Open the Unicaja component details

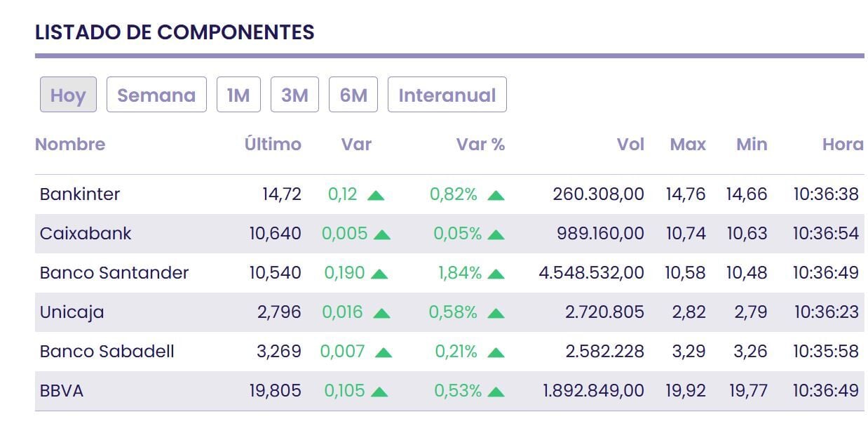[x=72, y=312]
